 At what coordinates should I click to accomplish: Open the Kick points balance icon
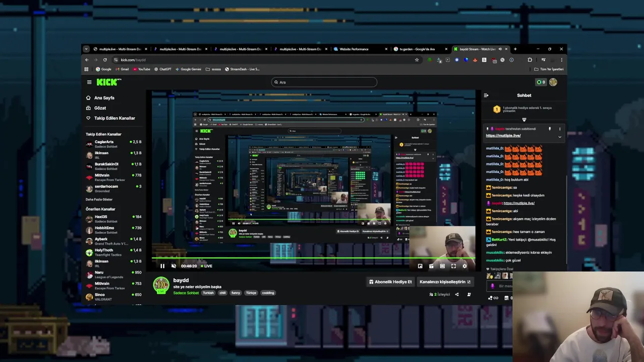[x=541, y=82]
